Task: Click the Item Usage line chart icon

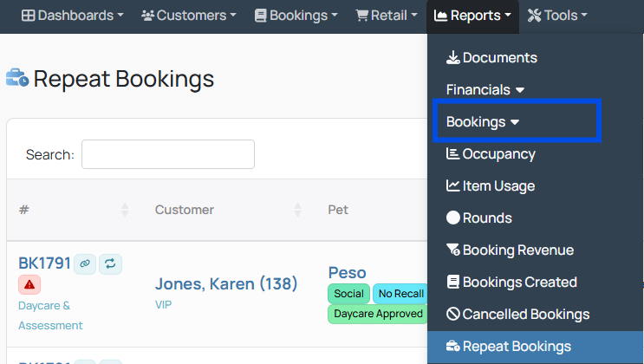Action: [x=453, y=185]
